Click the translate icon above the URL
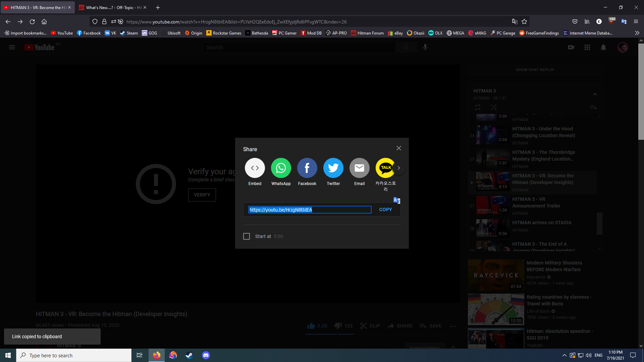The height and width of the screenshot is (362, 644). pos(397,200)
